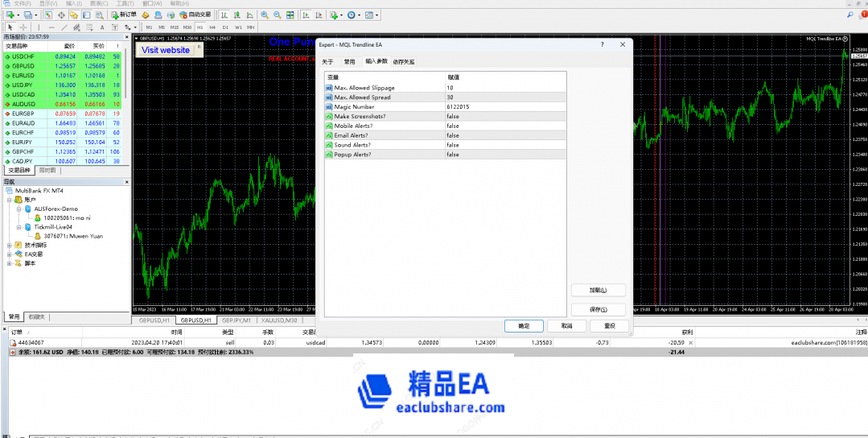Switch to the 关于 tab in Expert dialog
The width and height of the screenshot is (868, 438).
pyautogui.click(x=327, y=61)
